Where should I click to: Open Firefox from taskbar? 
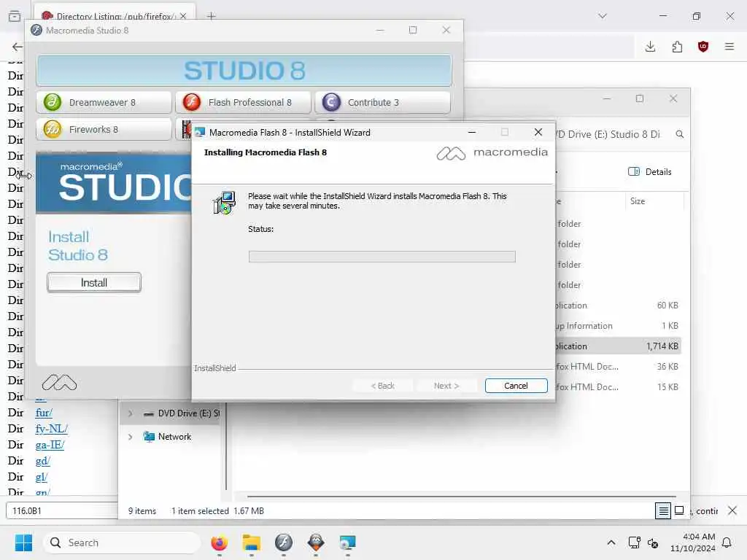click(219, 542)
